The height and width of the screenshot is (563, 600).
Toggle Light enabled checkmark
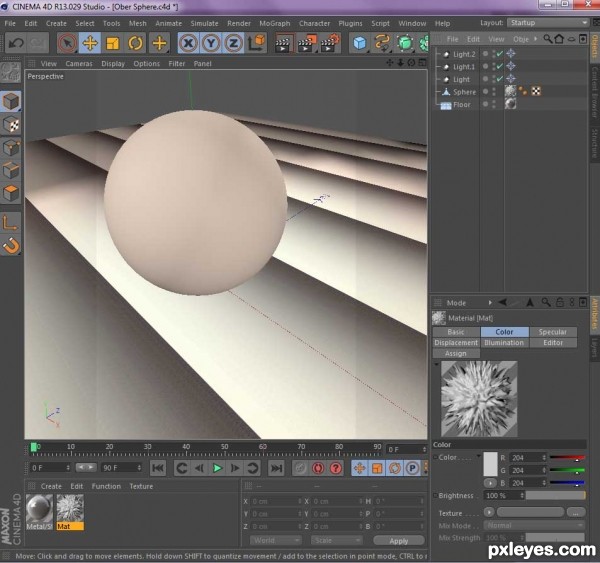pos(499,79)
